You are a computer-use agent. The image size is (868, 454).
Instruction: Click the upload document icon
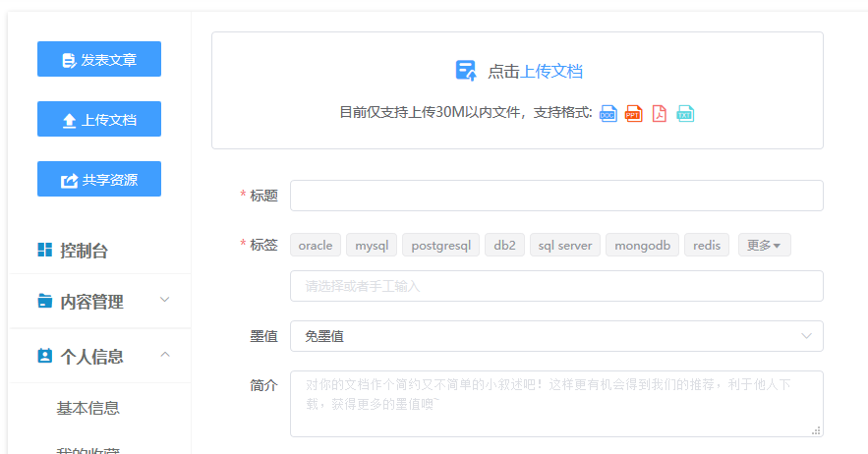pyautogui.click(x=466, y=71)
